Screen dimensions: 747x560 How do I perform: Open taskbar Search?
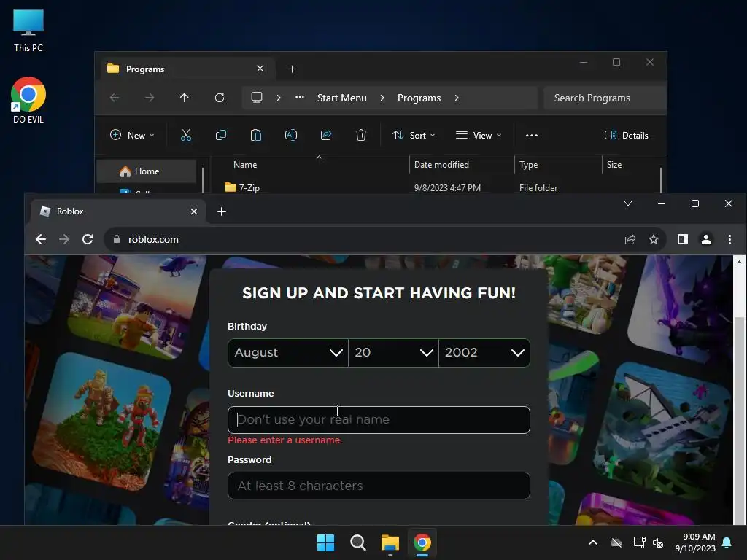[357, 542]
